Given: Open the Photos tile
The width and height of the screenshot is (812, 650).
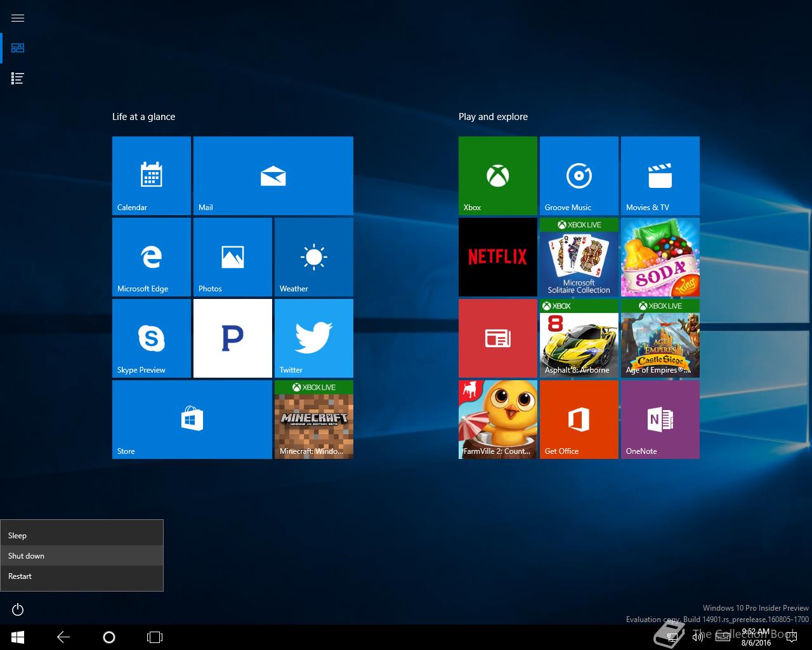Looking at the screenshot, I should pos(233,257).
